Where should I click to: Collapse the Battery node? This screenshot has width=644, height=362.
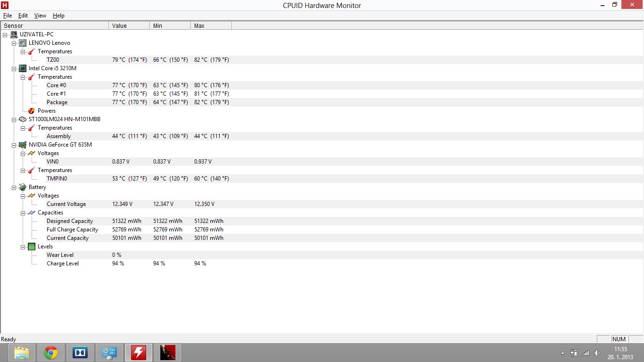[x=14, y=187]
